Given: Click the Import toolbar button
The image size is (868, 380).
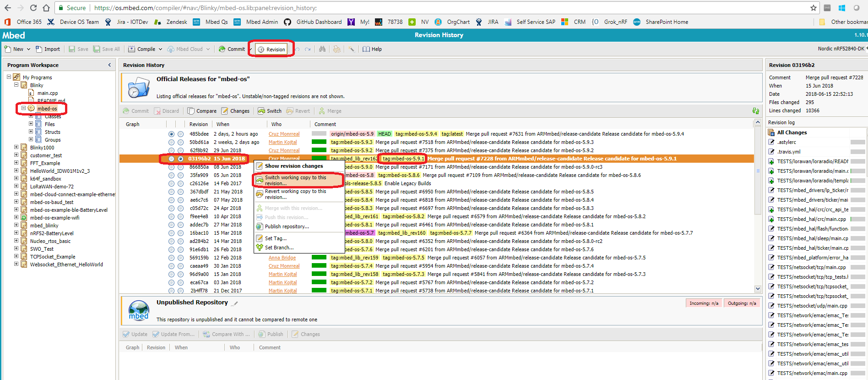Looking at the screenshot, I should tap(48, 49).
